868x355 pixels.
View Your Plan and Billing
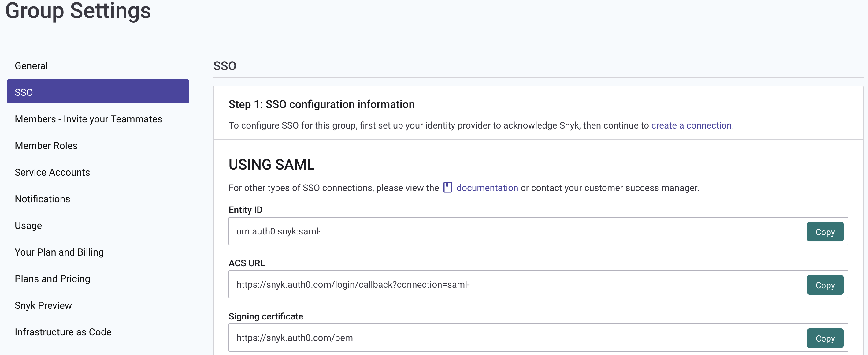click(59, 252)
